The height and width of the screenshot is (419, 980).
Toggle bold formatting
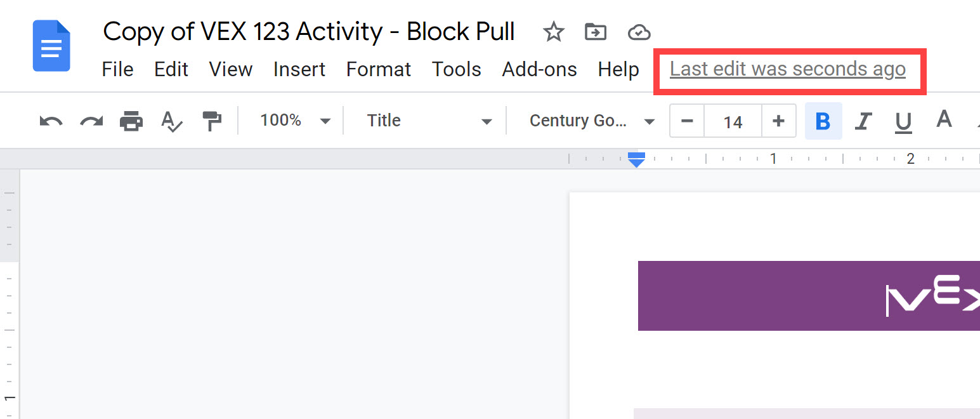coord(823,121)
